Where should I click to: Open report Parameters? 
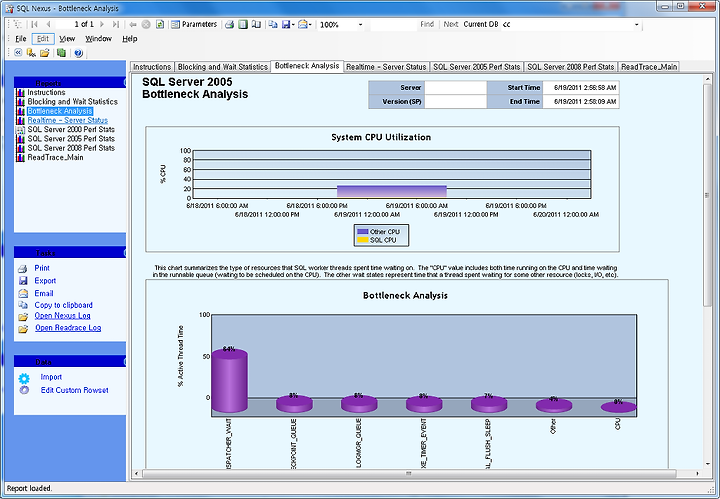tap(194, 24)
